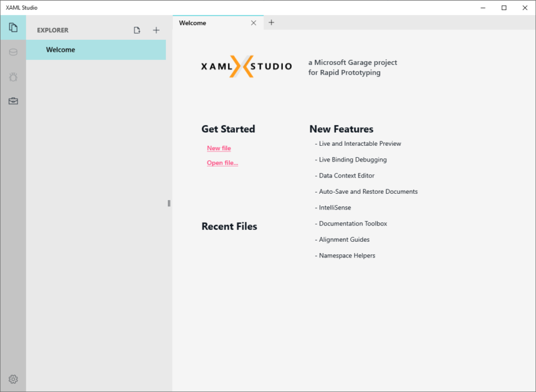
Task: Follow the New file link under Get Started
Action: (218, 148)
